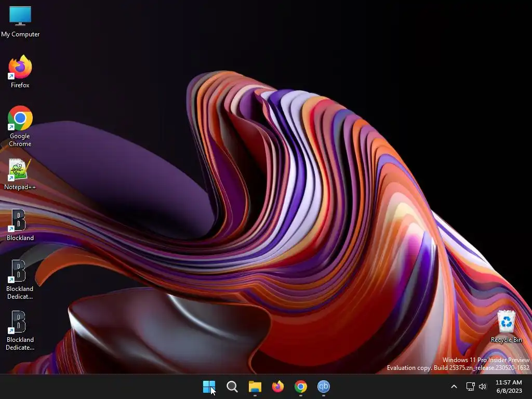Show hidden system tray icons

tap(454, 387)
